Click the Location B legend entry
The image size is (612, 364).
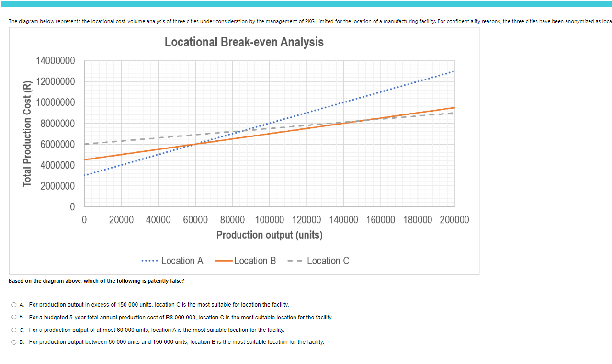coord(254,261)
